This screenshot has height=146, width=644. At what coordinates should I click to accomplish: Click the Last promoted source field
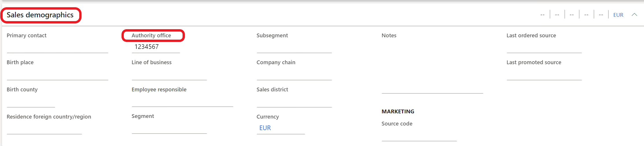pos(544,74)
